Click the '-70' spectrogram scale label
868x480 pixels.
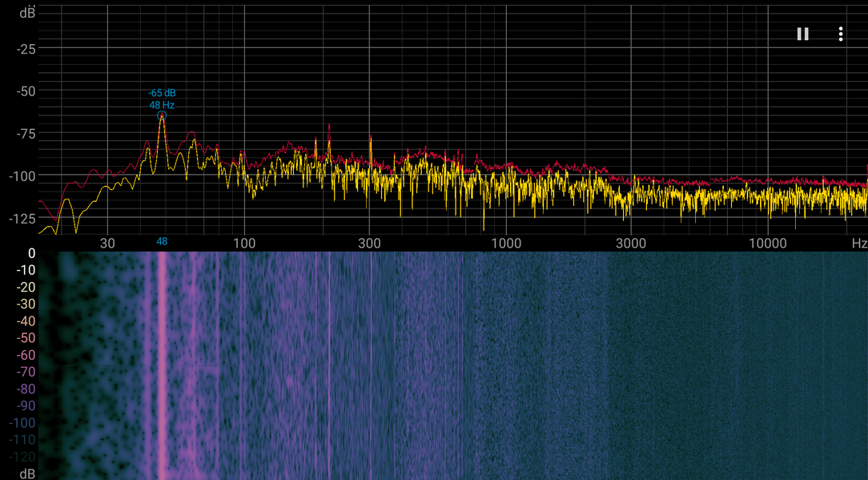point(26,372)
